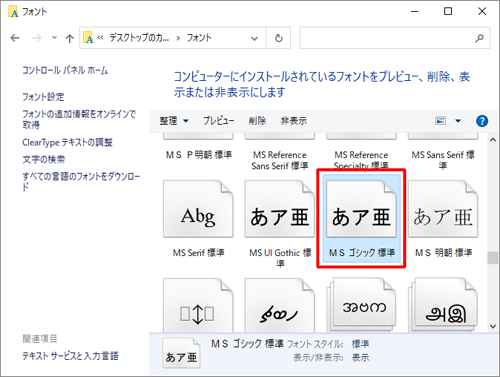Open フォントの追加情報をオンラインで取得 link
Viewport: 500px width, 377px height.
79,119
